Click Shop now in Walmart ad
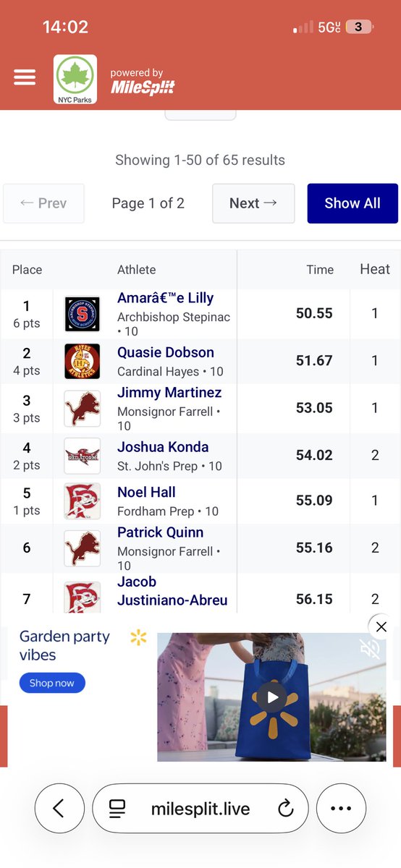 click(52, 683)
